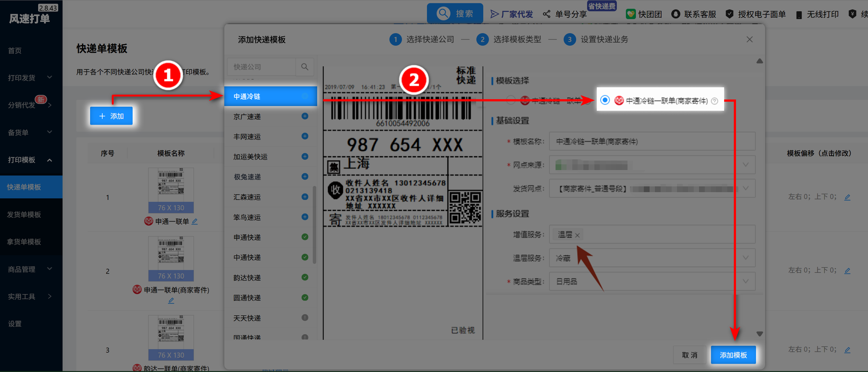Open 发货单模板 in the sidebar

click(x=31, y=214)
